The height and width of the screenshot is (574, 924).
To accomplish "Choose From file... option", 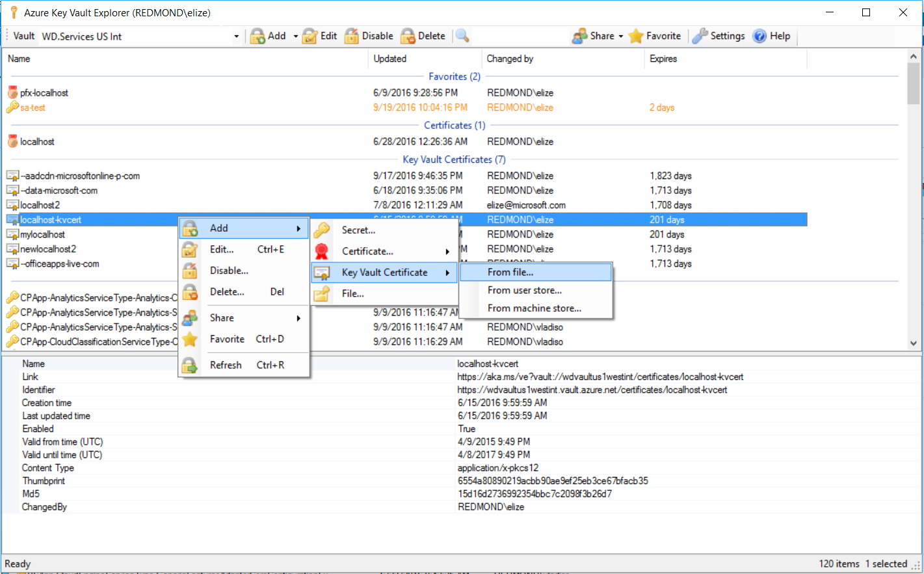I will click(536, 272).
